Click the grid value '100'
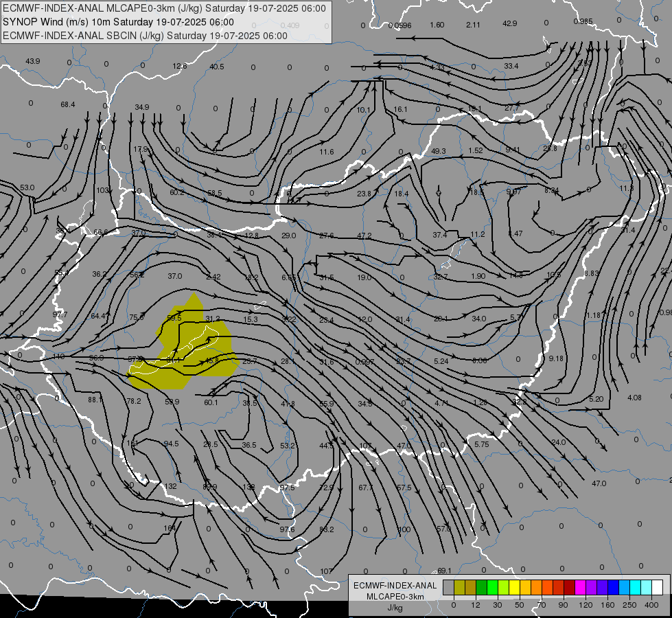672x618 pixels. point(404,529)
